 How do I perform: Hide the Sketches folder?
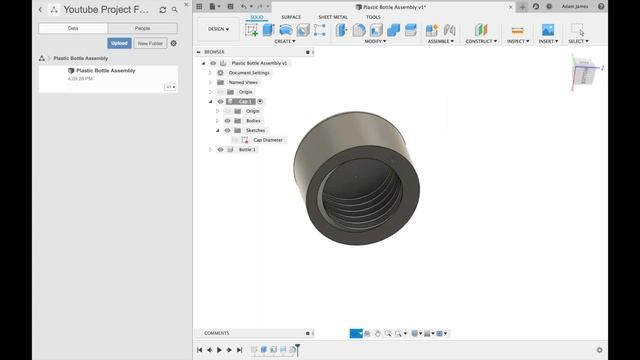tap(228, 131)
